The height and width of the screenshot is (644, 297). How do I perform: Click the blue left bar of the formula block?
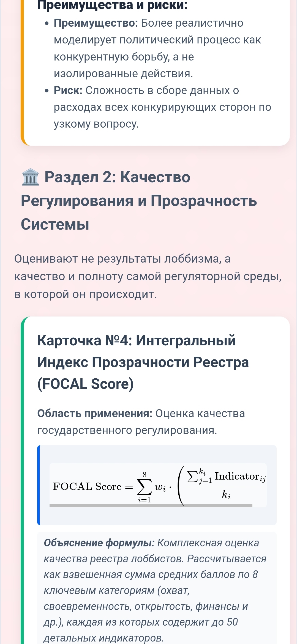(x=39, y=485)
